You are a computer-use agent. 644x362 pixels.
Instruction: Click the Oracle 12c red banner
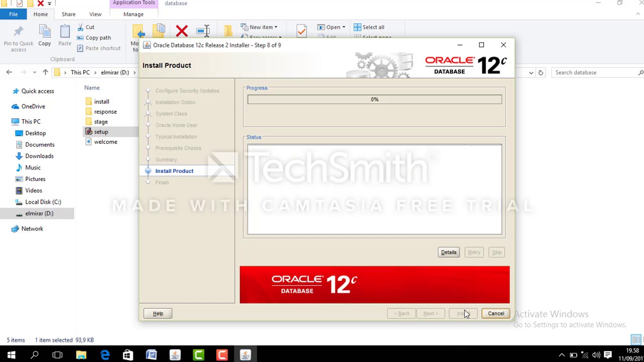click(374, 285)
